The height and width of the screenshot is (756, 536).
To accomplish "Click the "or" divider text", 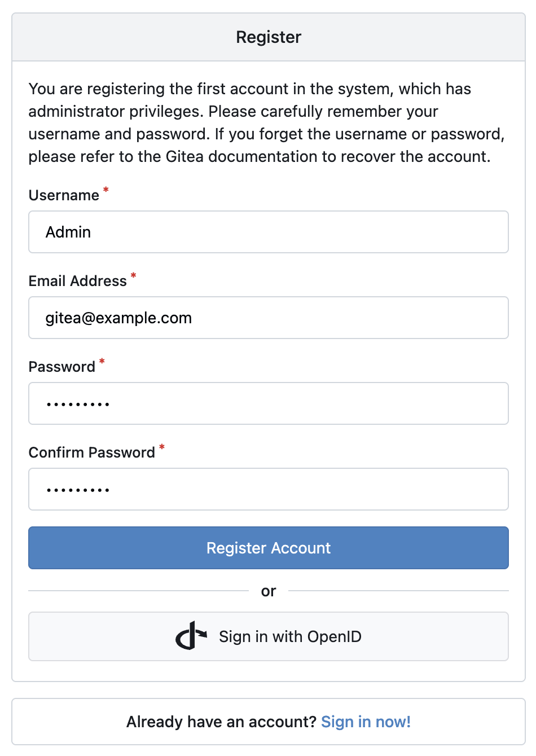I will [269, 591].
